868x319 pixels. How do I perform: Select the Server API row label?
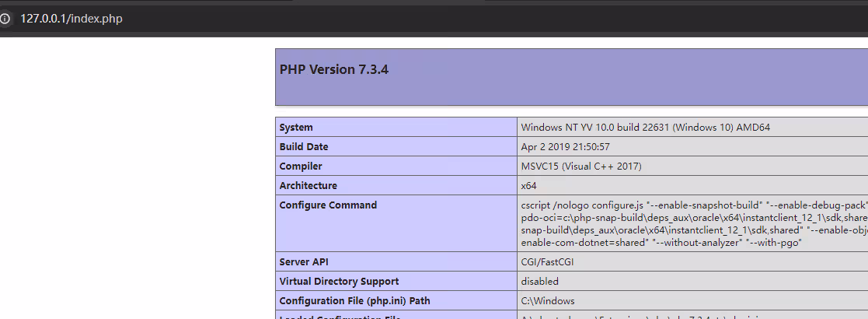click(x=305, y=262)
